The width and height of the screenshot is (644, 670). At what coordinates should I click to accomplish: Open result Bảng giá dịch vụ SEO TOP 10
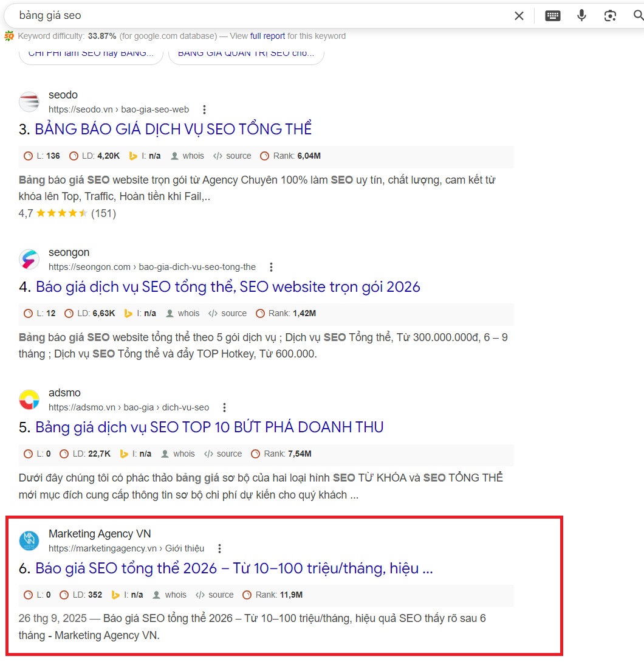(x=209, y=427)
